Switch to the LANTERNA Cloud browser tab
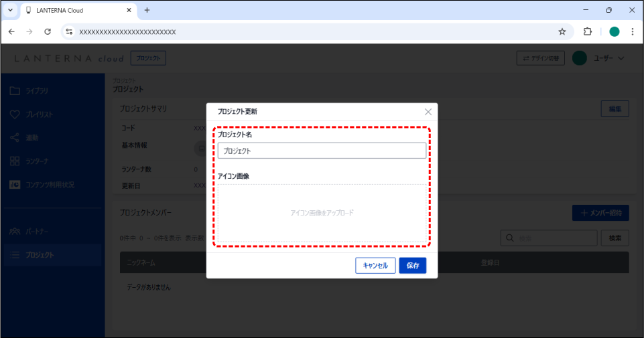The image size is (644, 338). point(74,10)
